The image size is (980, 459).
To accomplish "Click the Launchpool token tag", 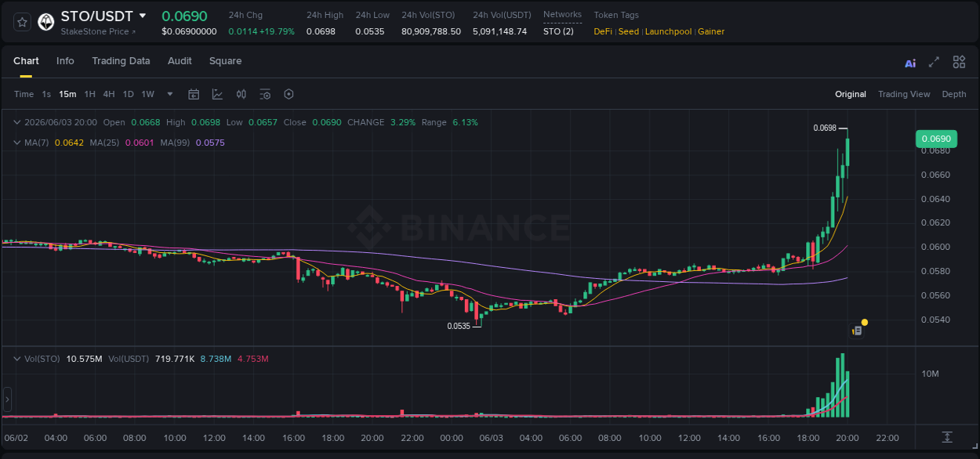I will pyautogui.click(x=668, y=31).
